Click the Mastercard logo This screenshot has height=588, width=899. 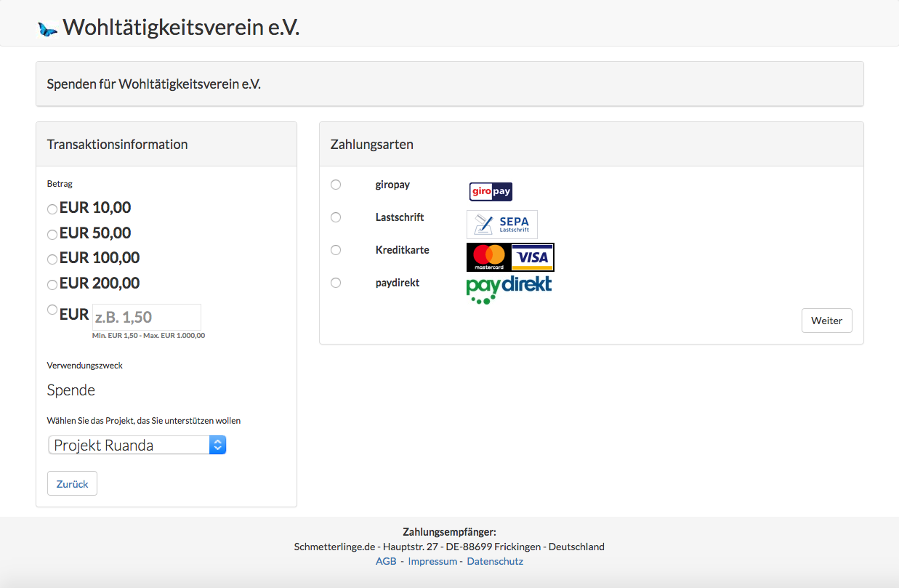pyautogui.click(x=488, y=257)
